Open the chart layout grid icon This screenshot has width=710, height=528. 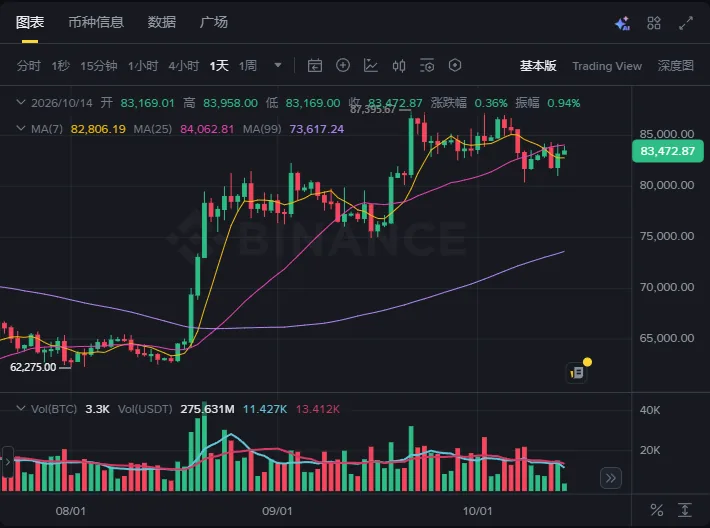[654, 23]
